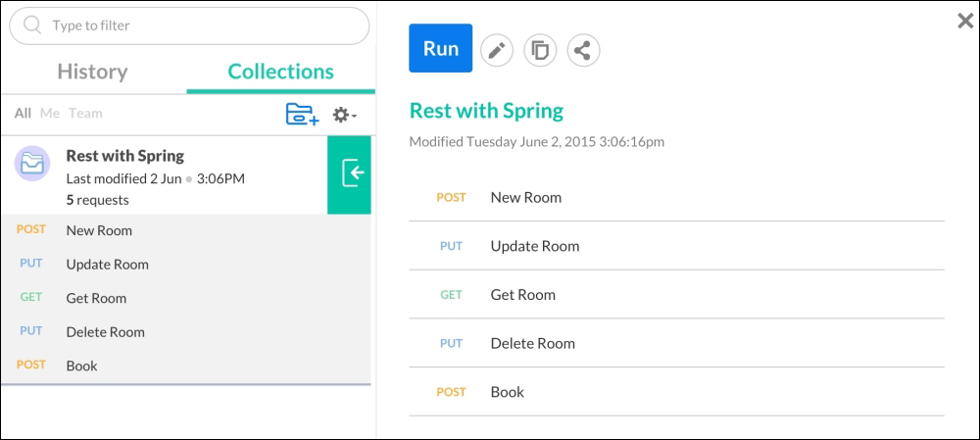Expand the Rest with Spring collection entry
980x440 pixels.
(x=164, y=175)
